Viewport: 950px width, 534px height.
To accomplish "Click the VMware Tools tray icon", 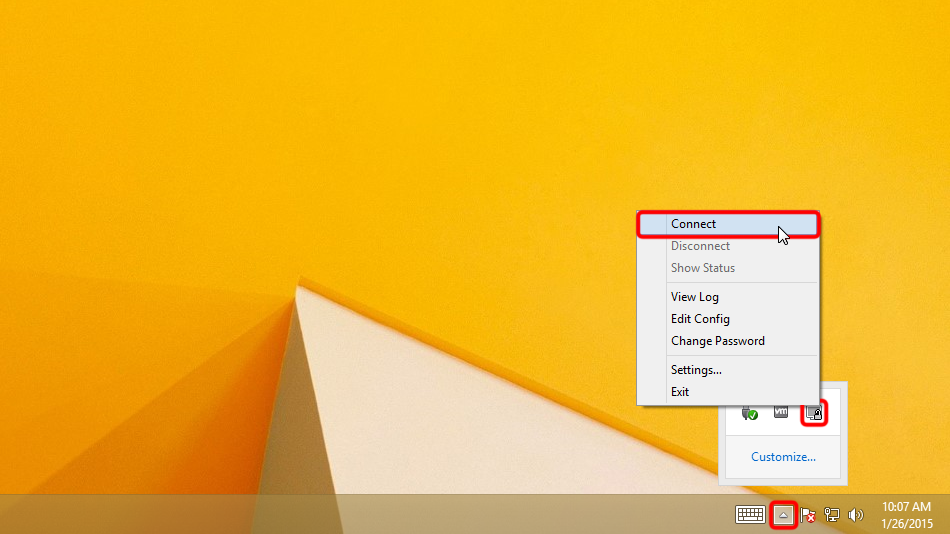I will 781,412.
